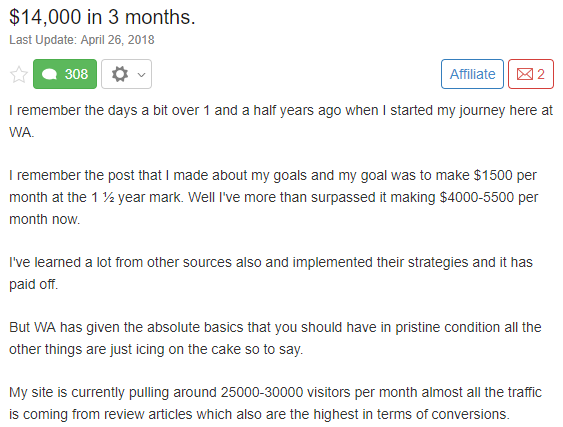
Task: Expand the chevron next to the gear
Action: point(141,75)
